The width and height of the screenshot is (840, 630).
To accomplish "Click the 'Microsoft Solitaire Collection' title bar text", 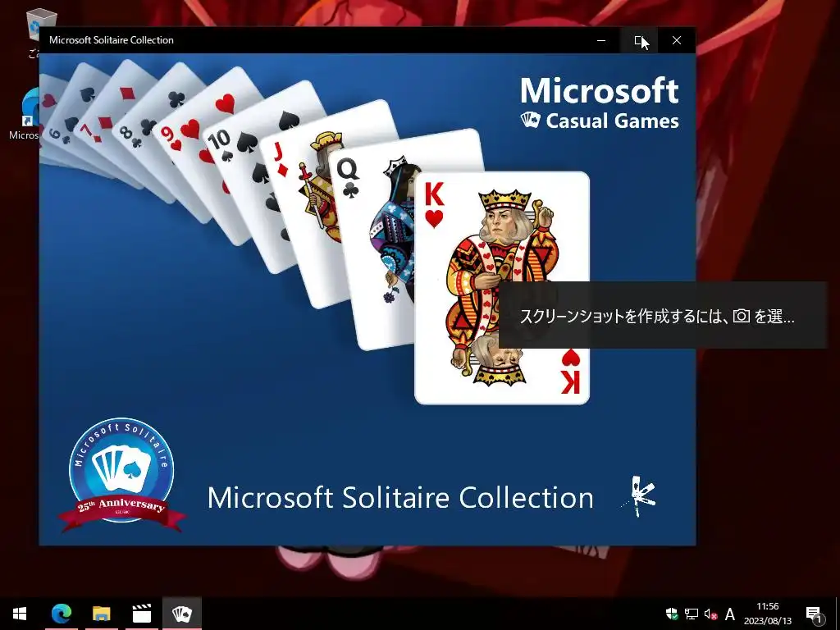I will coord(112,40).
